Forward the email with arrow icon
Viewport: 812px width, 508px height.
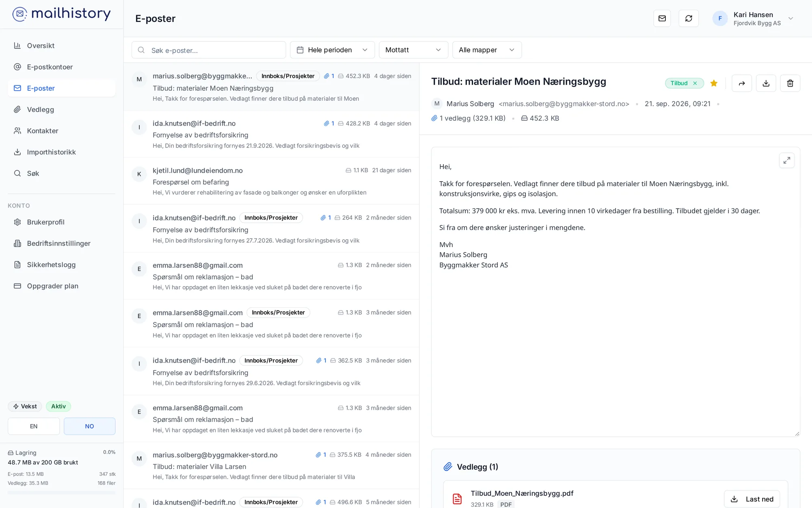(x=742, y=83)
